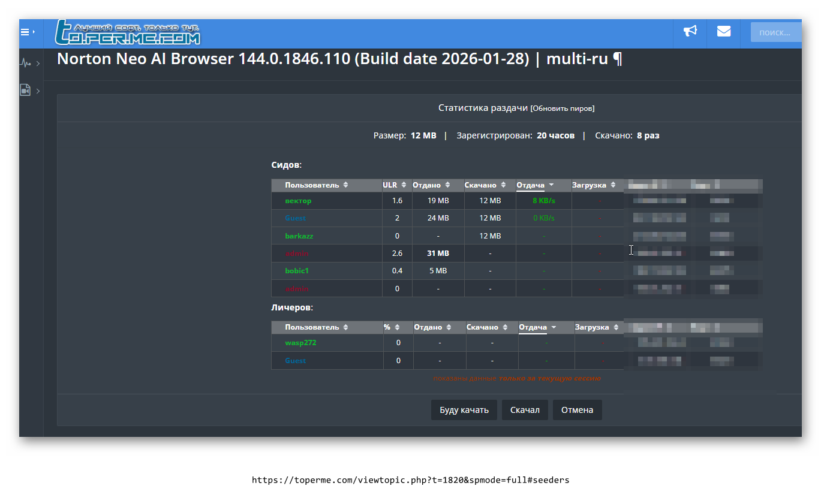
Task: Sort the Личеров table by Отдано
Action: click(x=433, y=327)
